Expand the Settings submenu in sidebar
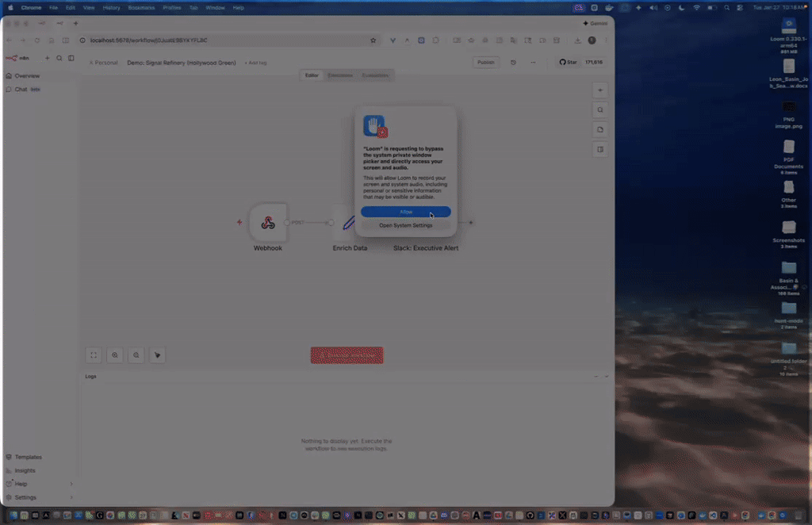Viewport: 812px width, 525px height. coord(71,497)
